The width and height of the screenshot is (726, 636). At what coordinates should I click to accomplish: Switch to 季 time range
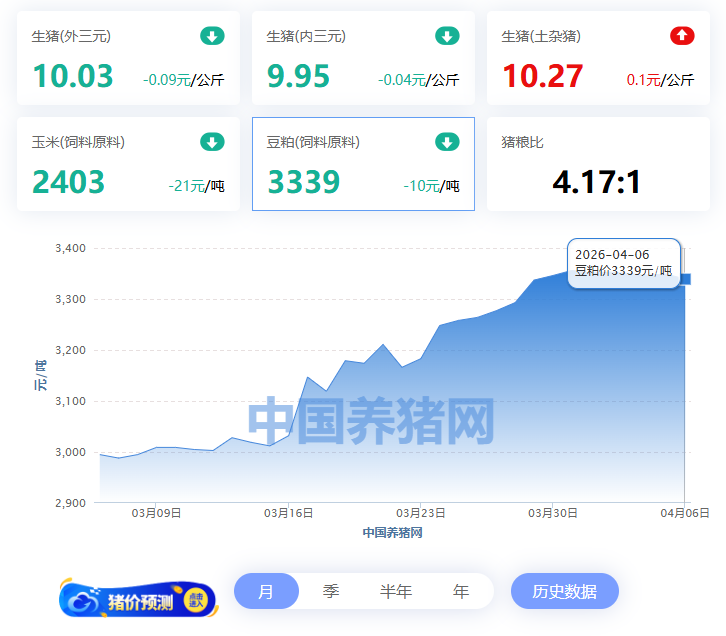(331, 591)
